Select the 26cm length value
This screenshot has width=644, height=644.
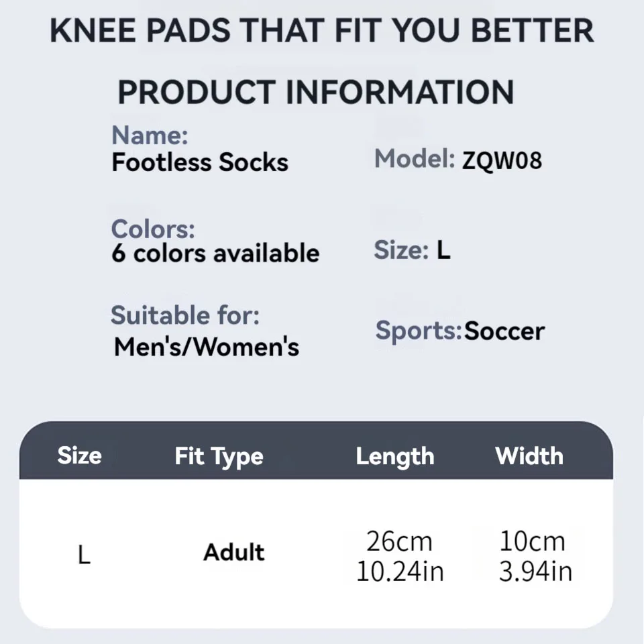click(x=399, y=541)
